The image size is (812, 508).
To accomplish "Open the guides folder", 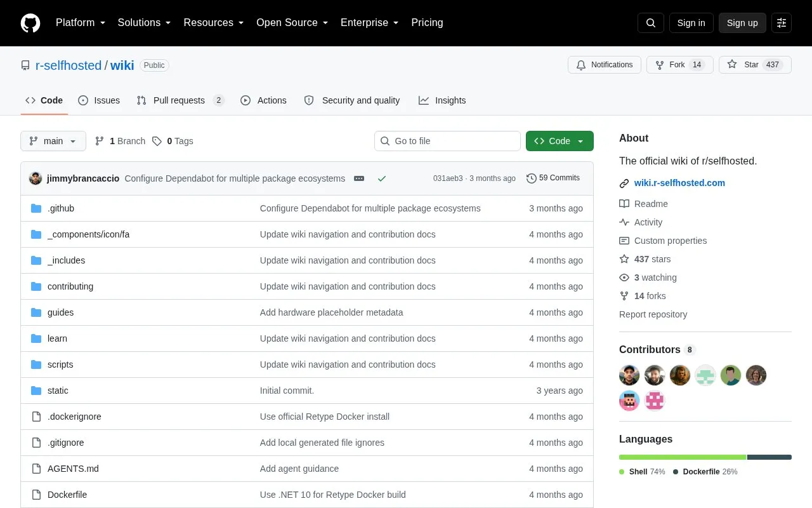I will point(60,312).
